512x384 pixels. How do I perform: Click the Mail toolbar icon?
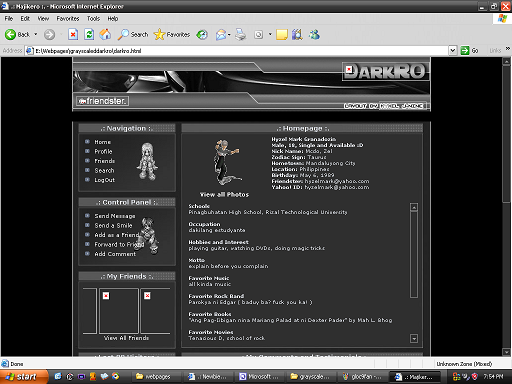(221, 34)
